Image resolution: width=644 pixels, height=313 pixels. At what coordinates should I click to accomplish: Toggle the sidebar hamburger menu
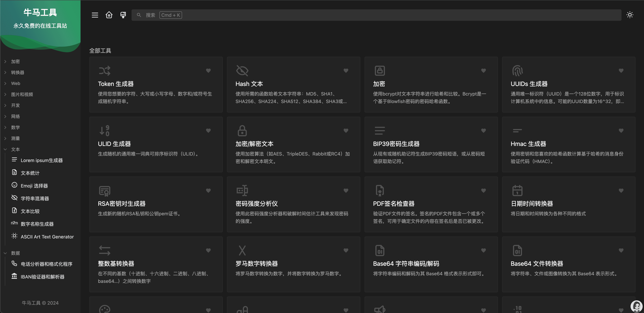point(95,15)
